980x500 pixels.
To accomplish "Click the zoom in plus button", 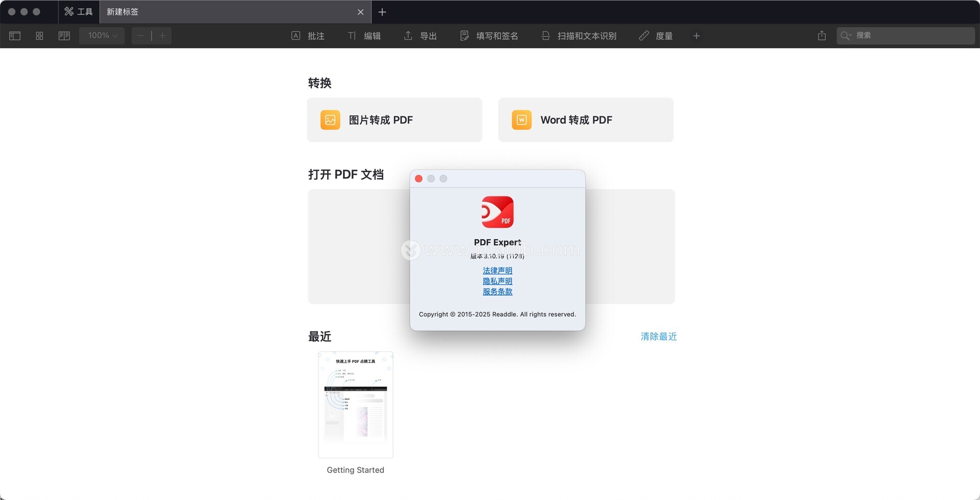I will pos(162,36).
